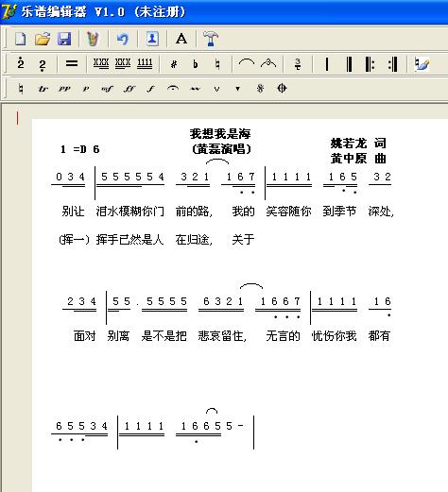Open settings with the hammer icon
This screenshot has width=448, height=492.
[x=211, y=39]
